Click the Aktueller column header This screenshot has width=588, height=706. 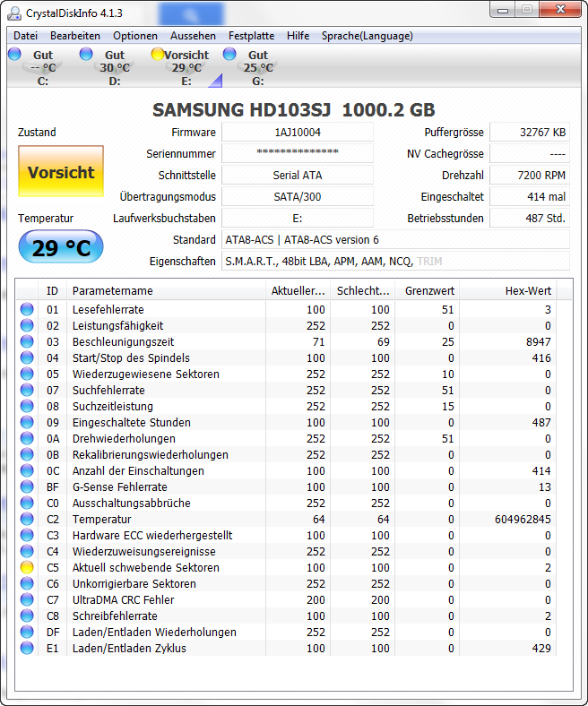point(298,291)
